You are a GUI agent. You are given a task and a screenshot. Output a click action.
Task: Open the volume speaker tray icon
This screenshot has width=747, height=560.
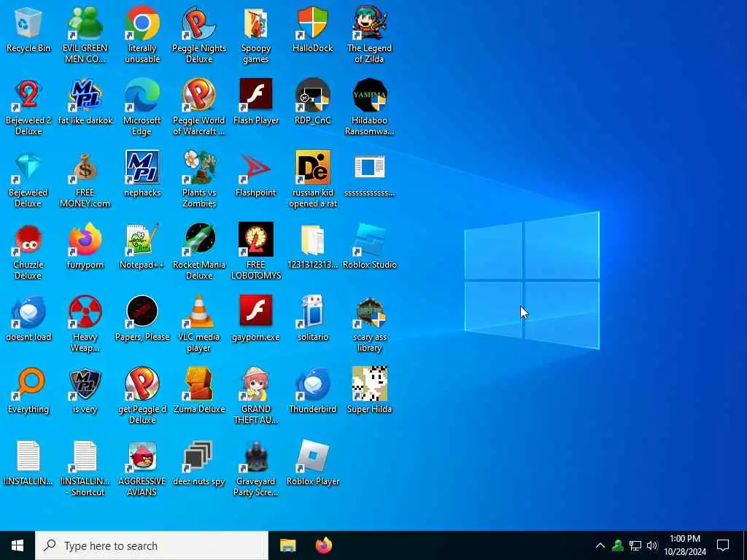coord(652,545)
